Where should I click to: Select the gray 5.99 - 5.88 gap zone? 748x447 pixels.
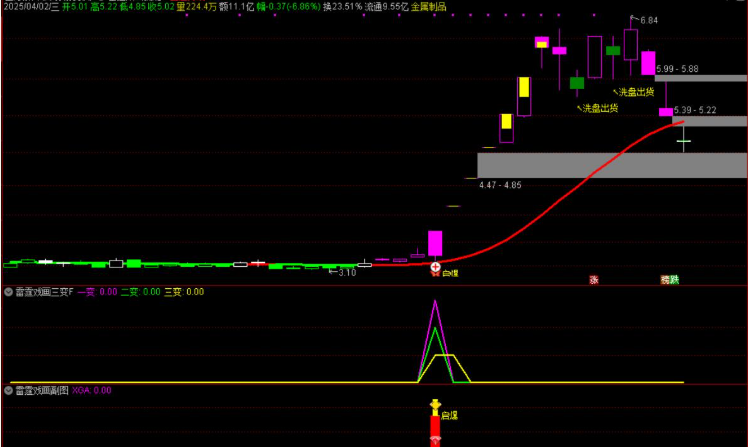[x=701, y=77]
